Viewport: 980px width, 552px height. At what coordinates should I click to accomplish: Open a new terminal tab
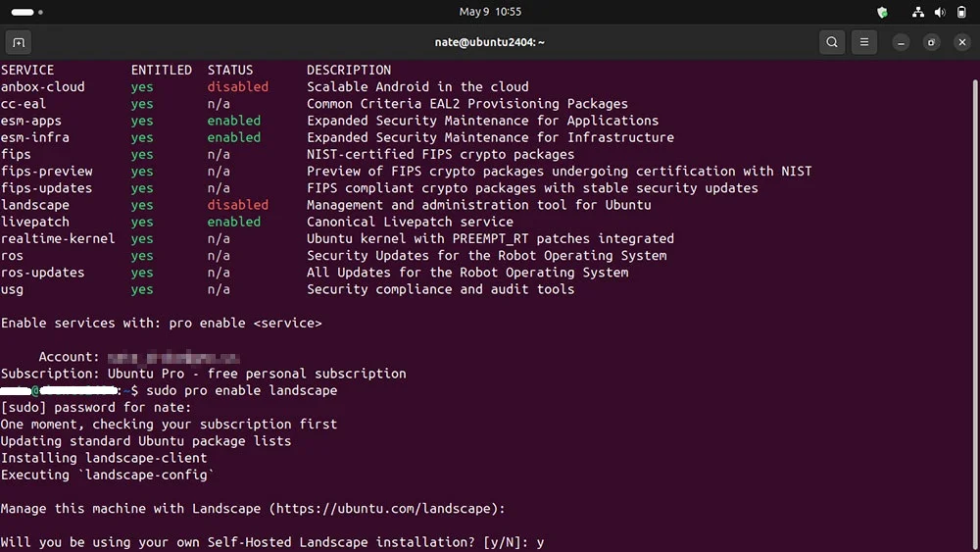click(19, 42)
